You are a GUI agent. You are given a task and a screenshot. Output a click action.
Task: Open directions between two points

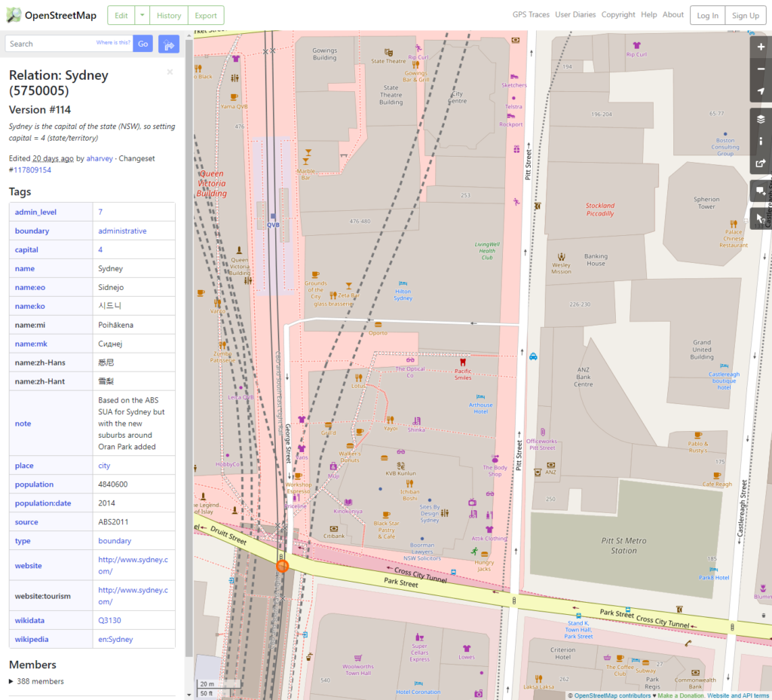[x=168, y=44]
